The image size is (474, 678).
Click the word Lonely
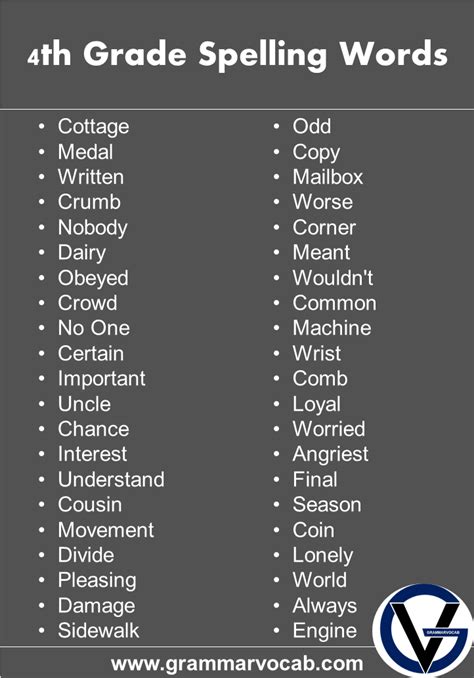pyautogui.click(x=323, y=556)
